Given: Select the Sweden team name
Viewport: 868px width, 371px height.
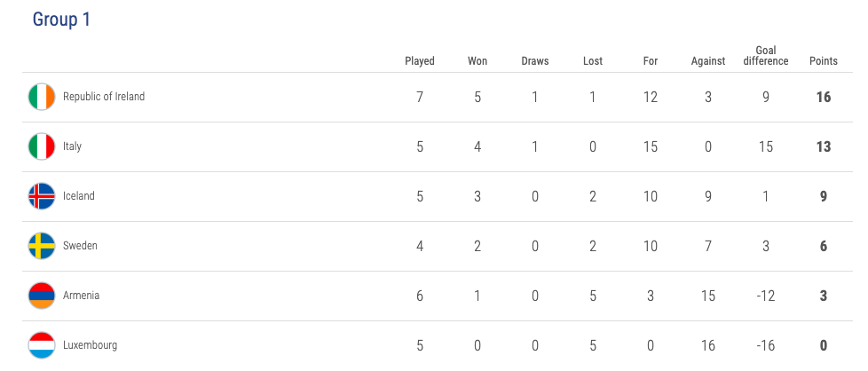Looking at the screenshot, I should pos(80,246).
